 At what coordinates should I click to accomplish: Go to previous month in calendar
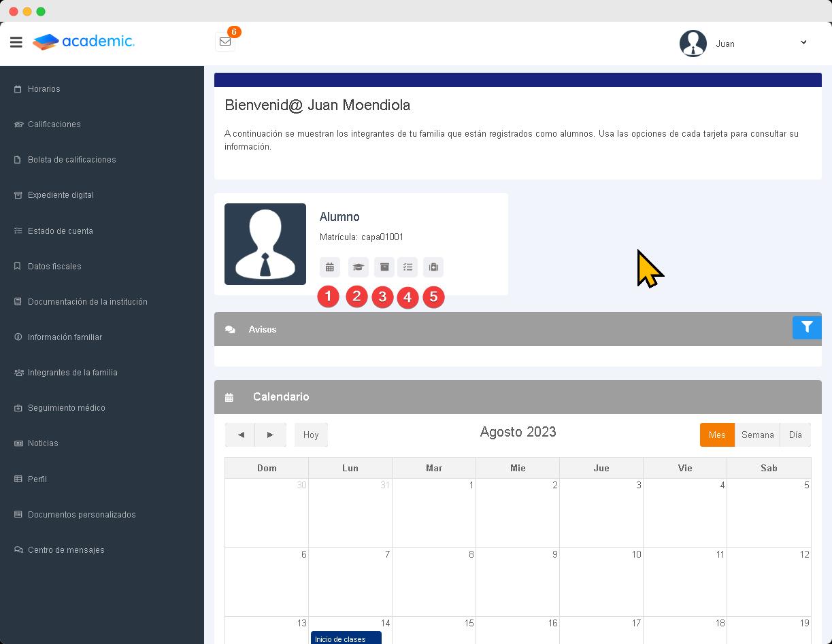click(241, 435)
